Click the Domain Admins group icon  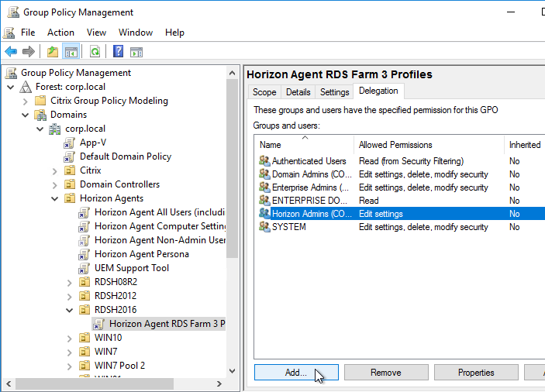point(264,174)
